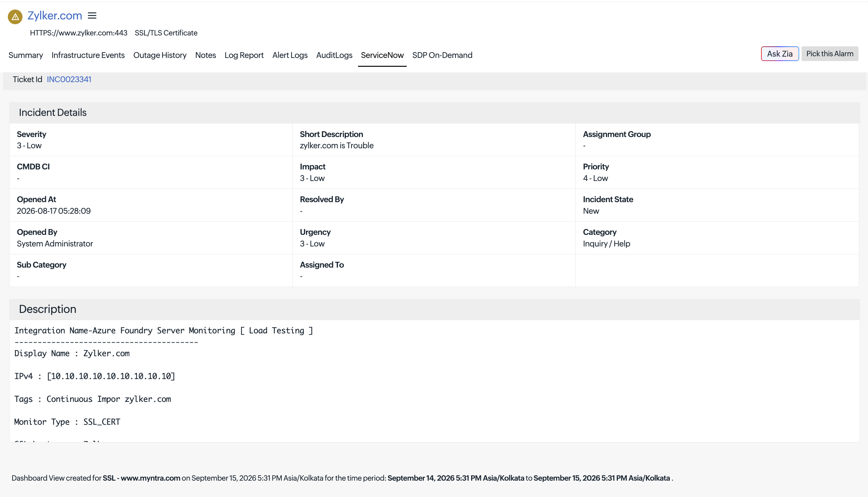Click the Integration Name-Azure Foundry line
This screenshot has width=868, height=497.
click(x=164, y=330)
